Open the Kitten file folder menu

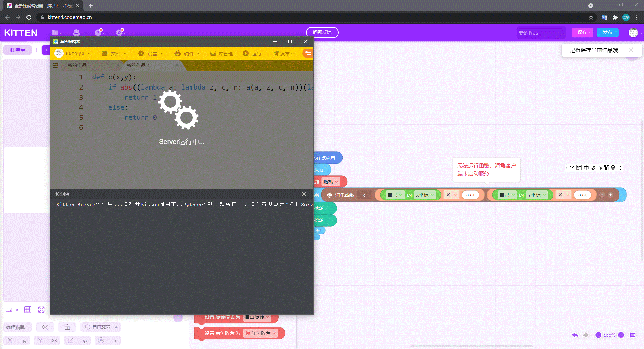click(x=56, y=33)
